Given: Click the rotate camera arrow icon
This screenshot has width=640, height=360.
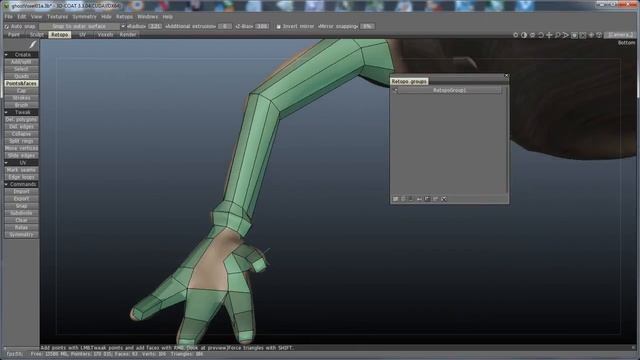Looking at the screenshot, I should coord(541,35).
